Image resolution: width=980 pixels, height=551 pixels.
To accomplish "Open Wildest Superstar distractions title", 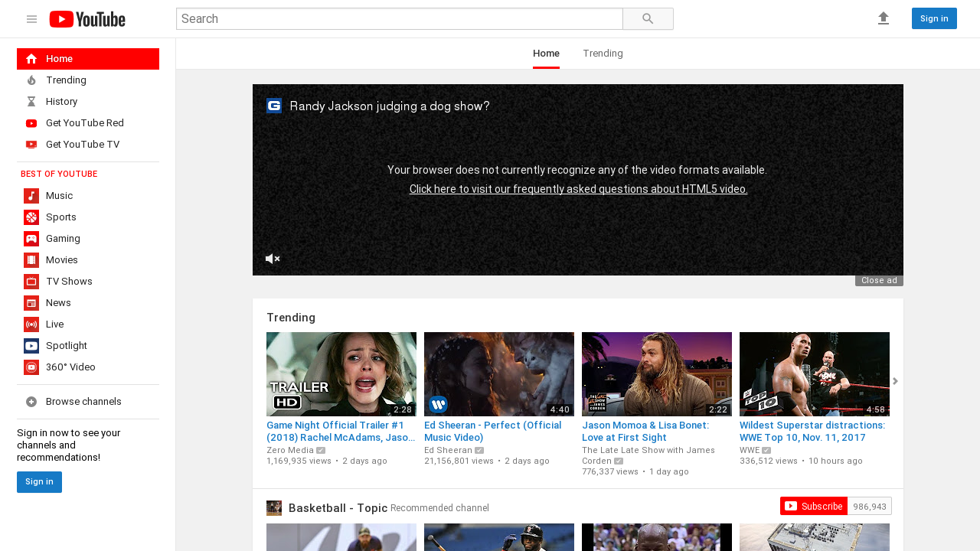I will click(x=812, y=432).
